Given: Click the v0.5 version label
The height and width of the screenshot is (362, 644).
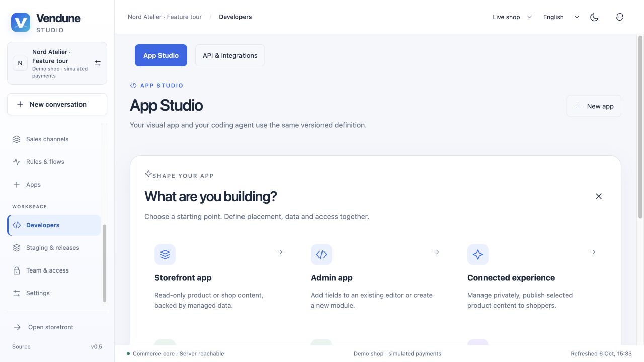Looking at the screenshot, I should [x=96, y=347].
